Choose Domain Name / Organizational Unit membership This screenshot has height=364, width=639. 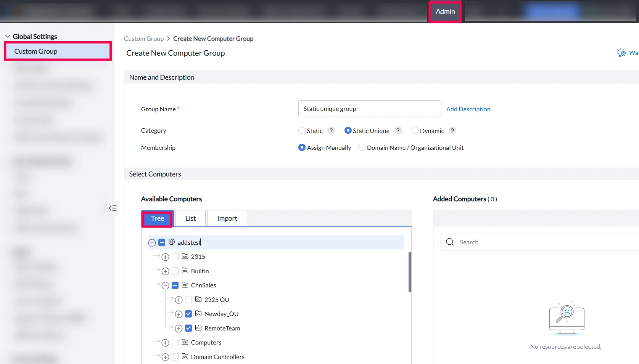click(362, 148)
